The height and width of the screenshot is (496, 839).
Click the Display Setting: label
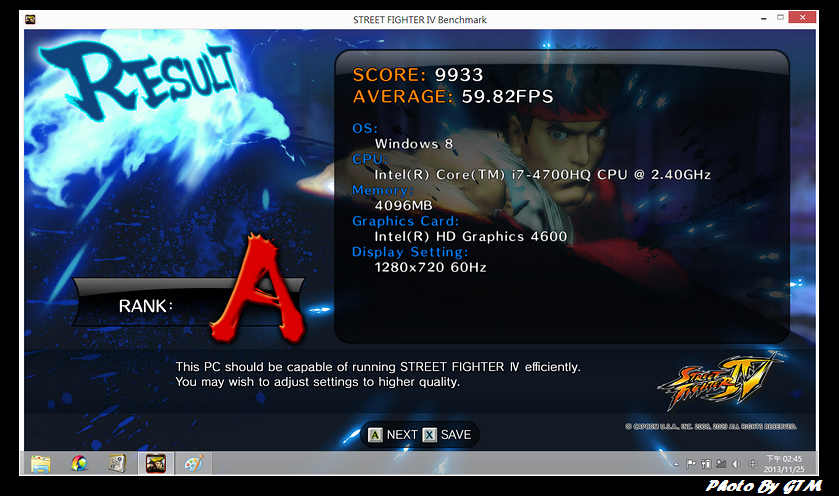pyautogui.click(x=410, y=252)
